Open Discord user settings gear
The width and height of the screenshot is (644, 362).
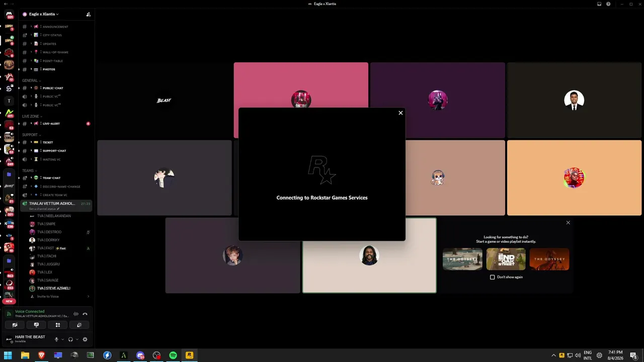click(85, 339)
